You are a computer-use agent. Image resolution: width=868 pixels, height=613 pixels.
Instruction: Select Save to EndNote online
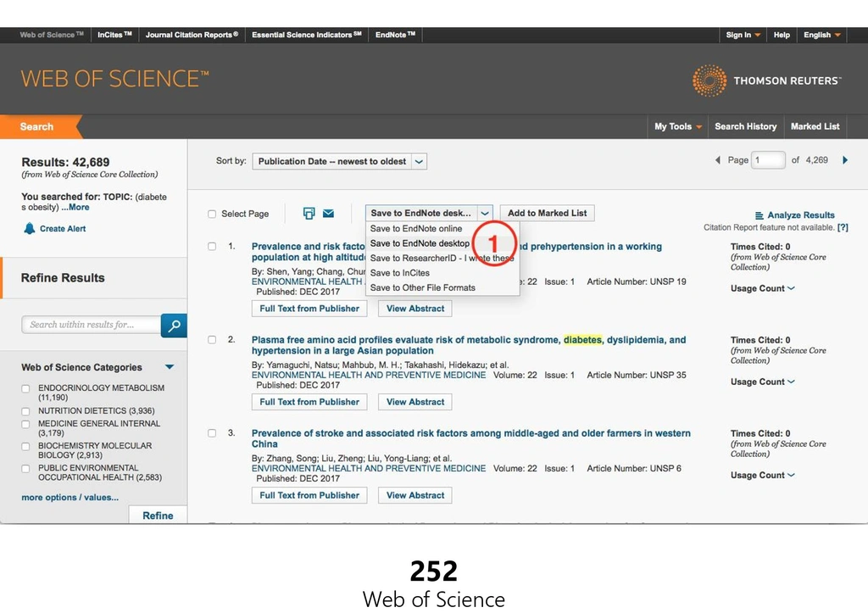416,229
